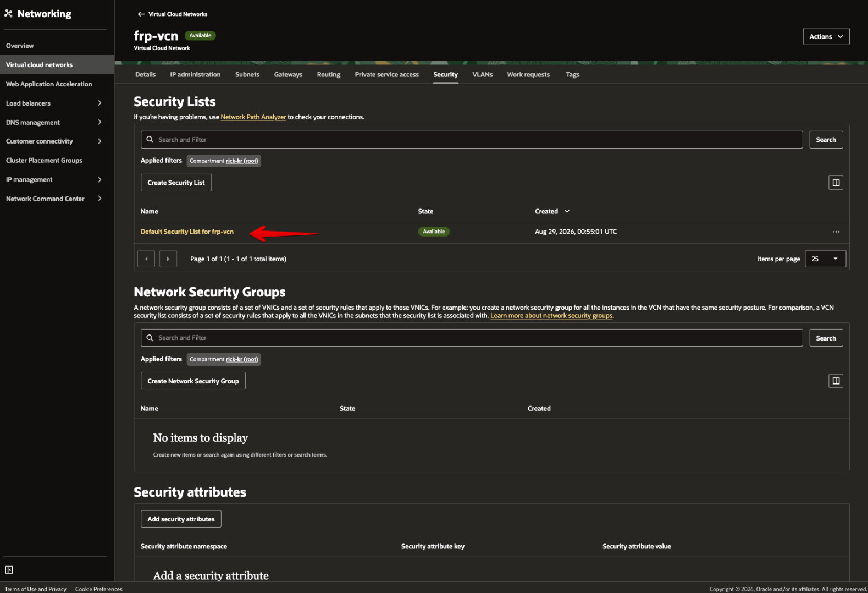Click compartment rick-kr filter chip under Network Security Groups
Image resolution: width=868 pixels, height=593 pixels.
tap(224, 359)
